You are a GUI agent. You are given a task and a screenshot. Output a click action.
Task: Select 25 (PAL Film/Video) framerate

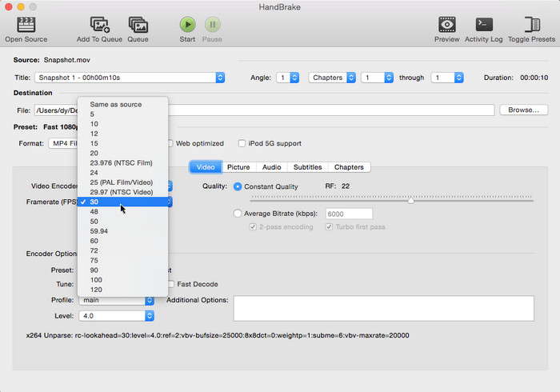pyautogui.click(x=122, y=182)
